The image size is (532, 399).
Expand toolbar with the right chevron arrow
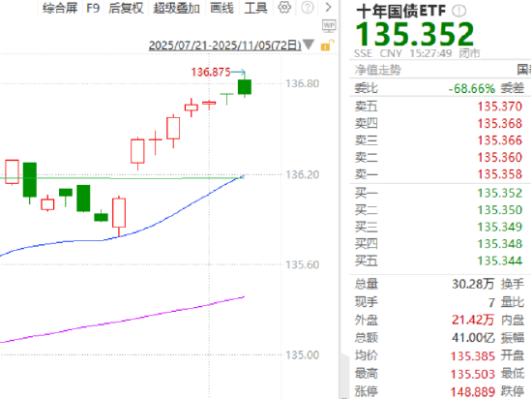pos(328,7)
